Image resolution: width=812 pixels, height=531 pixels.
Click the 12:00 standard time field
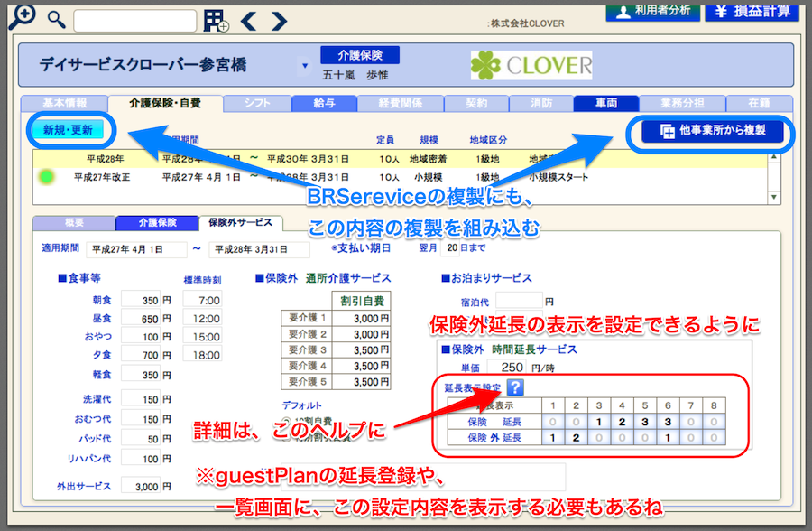(202, 319)
